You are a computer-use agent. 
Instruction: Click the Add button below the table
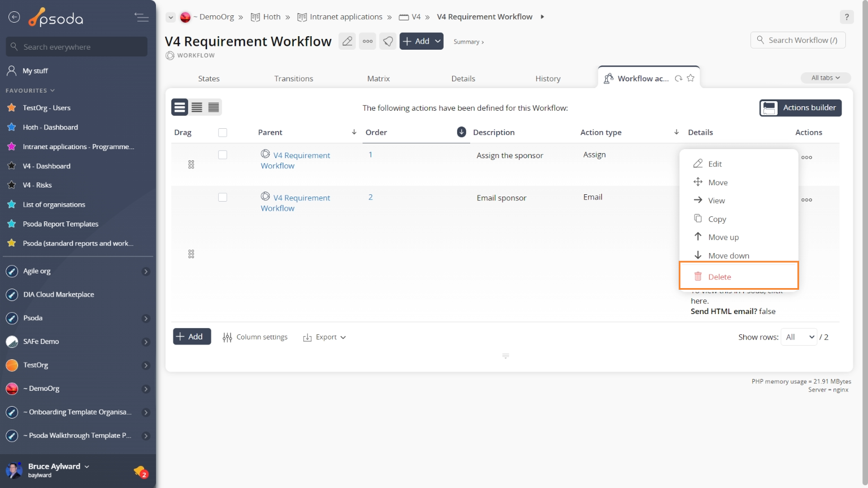pos(192,337)
